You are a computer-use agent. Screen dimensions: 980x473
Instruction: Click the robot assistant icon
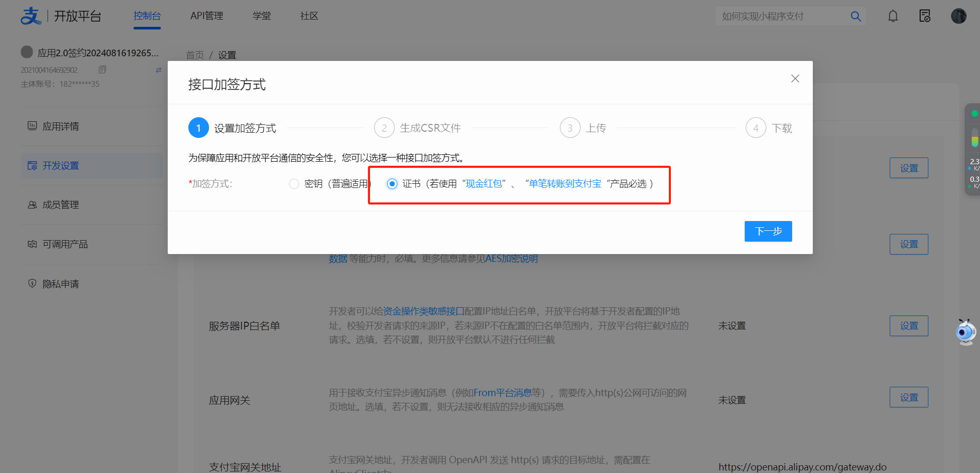click(965, 332)
